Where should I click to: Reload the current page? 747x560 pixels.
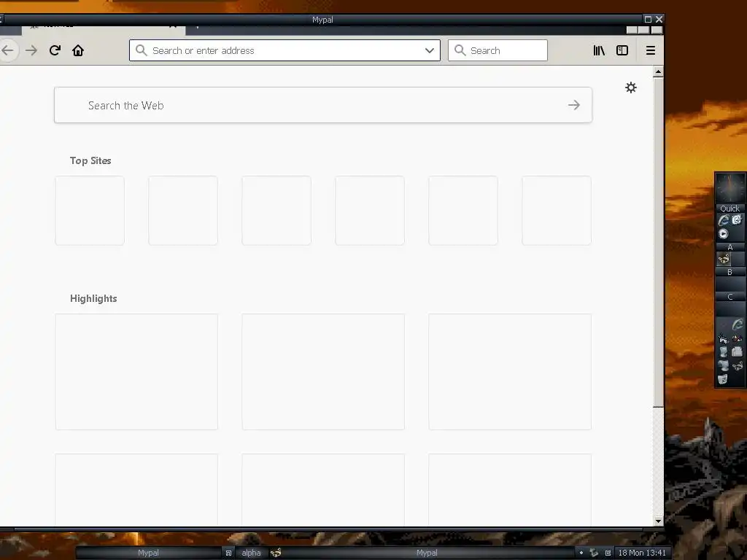(55, 50)
